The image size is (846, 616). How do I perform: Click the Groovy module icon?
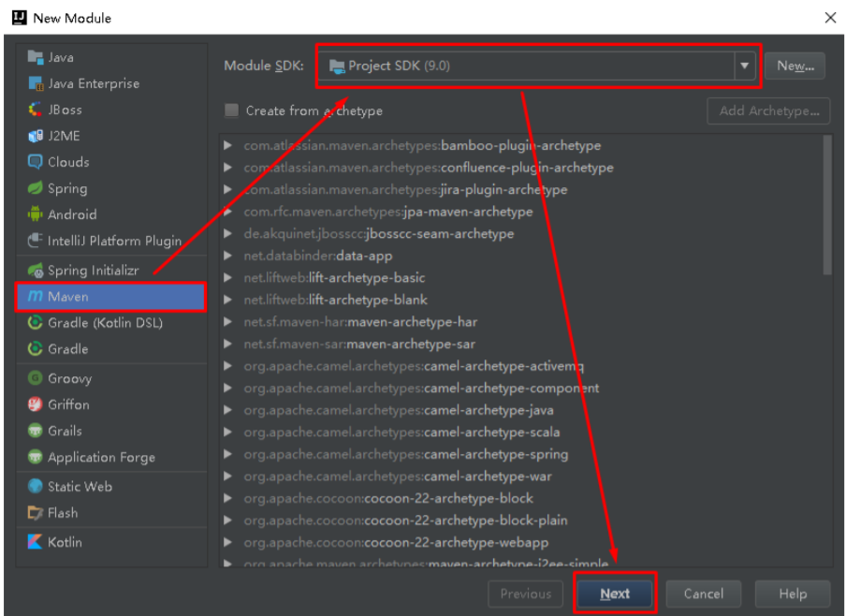(x=35, y=378)
